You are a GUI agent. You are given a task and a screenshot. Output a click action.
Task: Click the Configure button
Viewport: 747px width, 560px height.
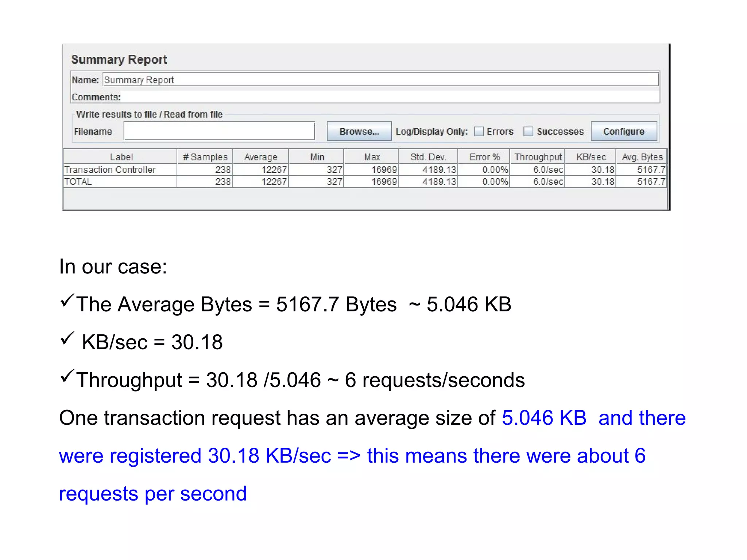coord(624,131)
